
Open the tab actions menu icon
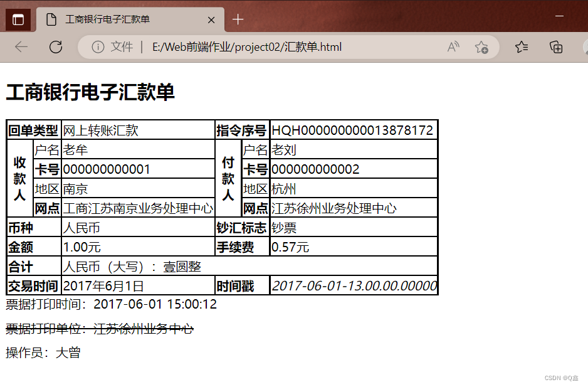18,19
